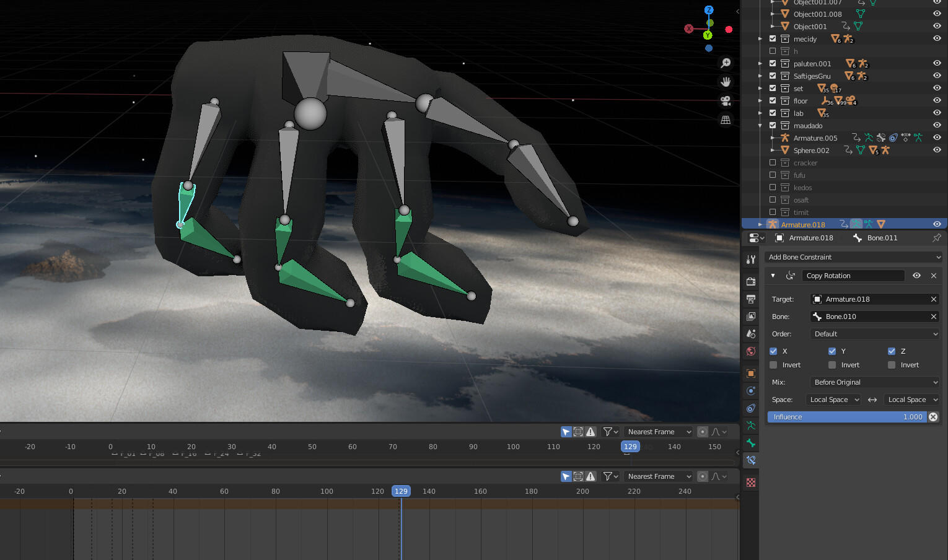
Task: Open the Object properties tab (orange square)
Action: (x=751, y=374)
